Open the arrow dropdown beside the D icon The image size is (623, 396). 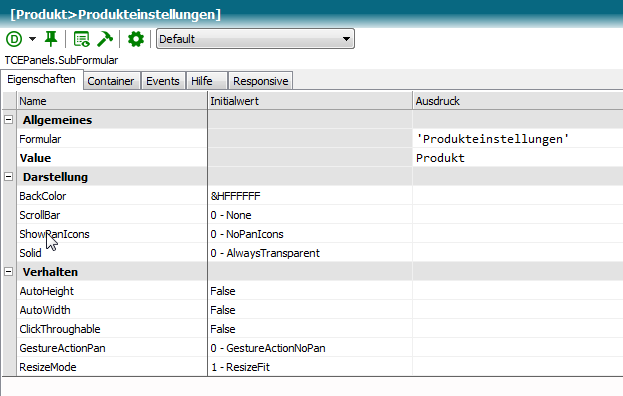(33, 39)
